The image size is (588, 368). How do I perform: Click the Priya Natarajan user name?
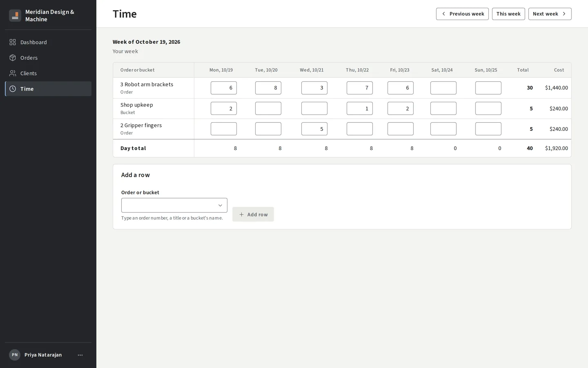point(43,355)
